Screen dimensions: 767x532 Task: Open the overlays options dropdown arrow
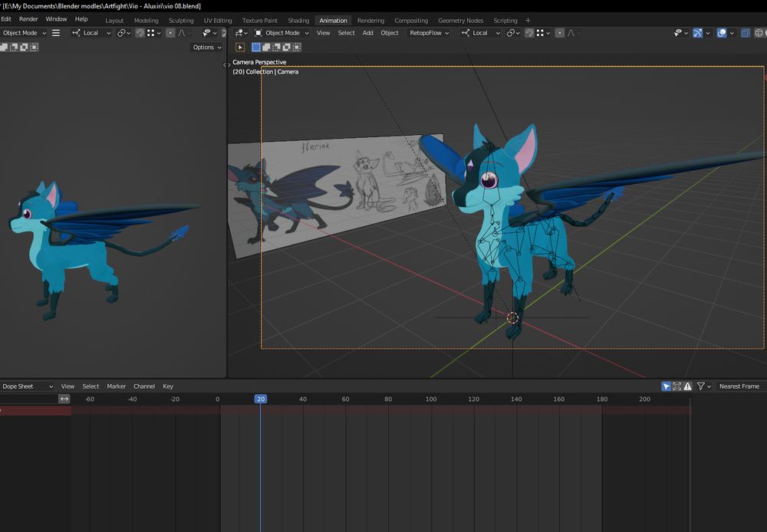pos(732,33)
